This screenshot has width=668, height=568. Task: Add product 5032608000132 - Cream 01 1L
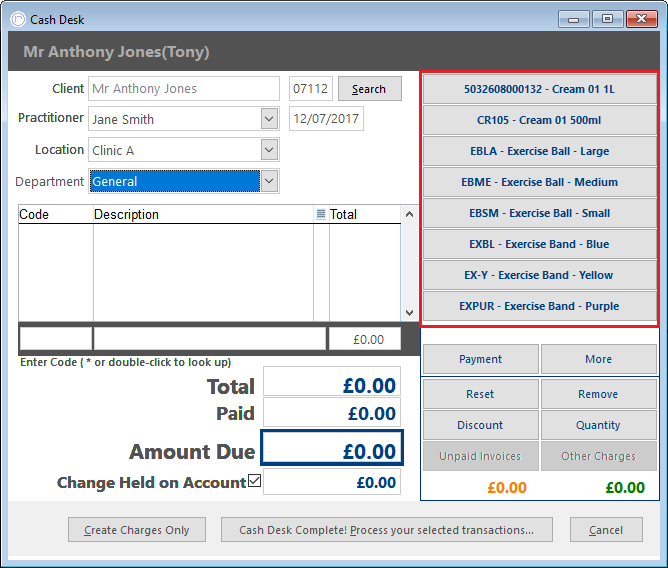pos(539,89)
